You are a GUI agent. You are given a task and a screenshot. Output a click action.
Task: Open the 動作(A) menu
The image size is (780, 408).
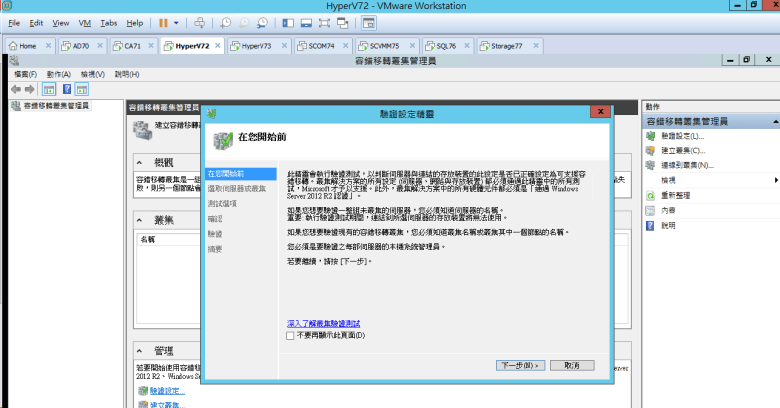[x=58, y=74]
